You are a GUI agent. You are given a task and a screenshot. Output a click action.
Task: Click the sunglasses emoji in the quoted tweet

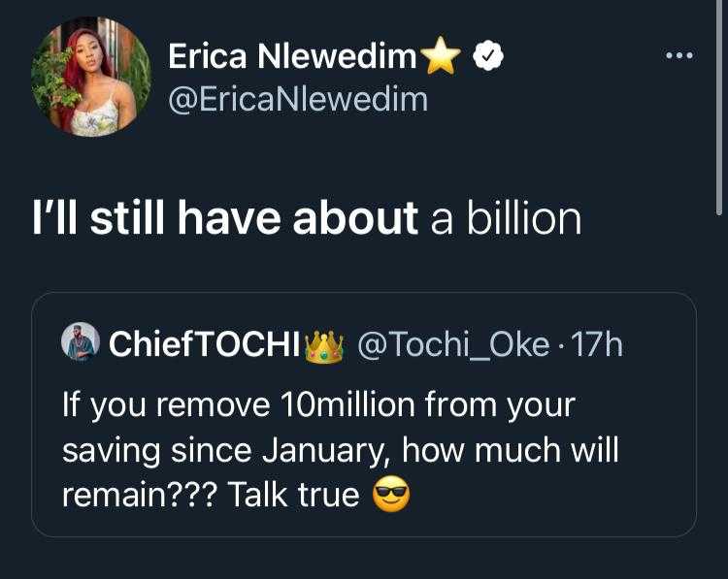[391, 496]
